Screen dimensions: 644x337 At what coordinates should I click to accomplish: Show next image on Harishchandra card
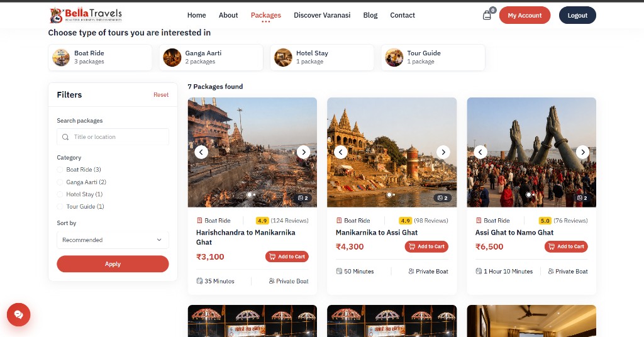click(x=304, y=152)
